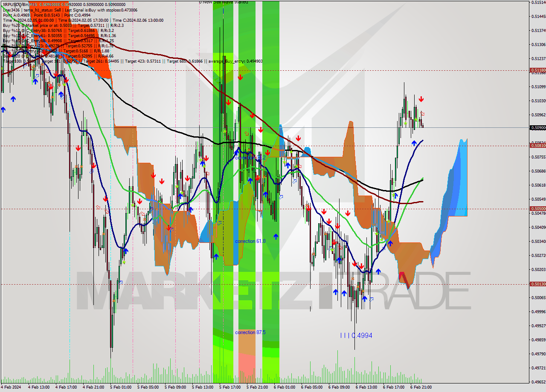
Task: Click the 0.51236 price axis label
Action: (538, 58)
